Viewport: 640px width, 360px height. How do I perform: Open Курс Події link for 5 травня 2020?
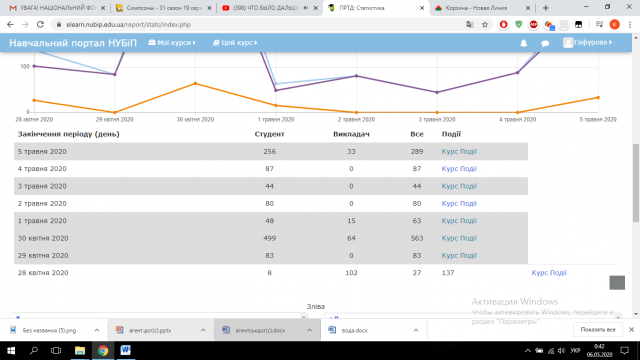(x=459, y=151)
